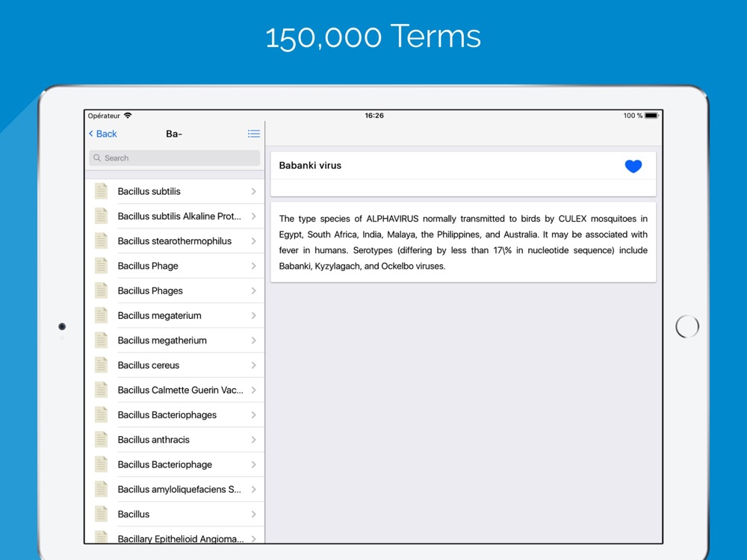Click document icon beside Bacillus Bacteriophages
747x560 pixels.
101,414
